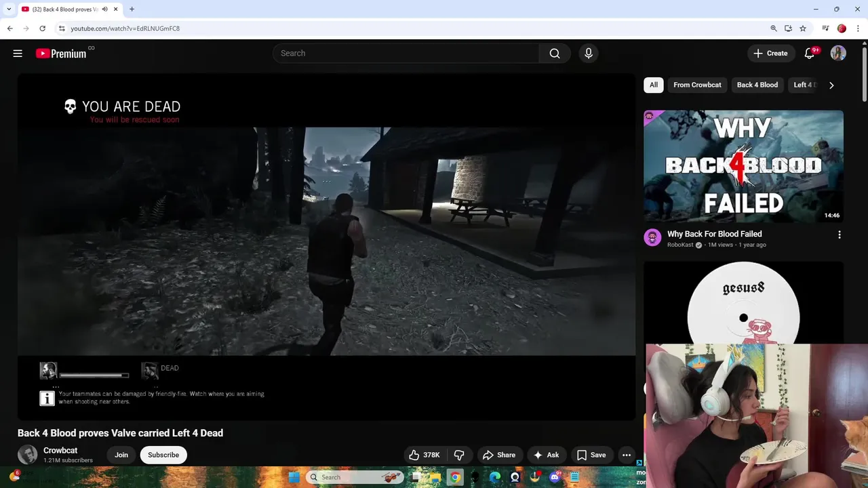Open RoboKast channel avatar
The height and width of the screenshot is (488, 868).
coord(652,238)
